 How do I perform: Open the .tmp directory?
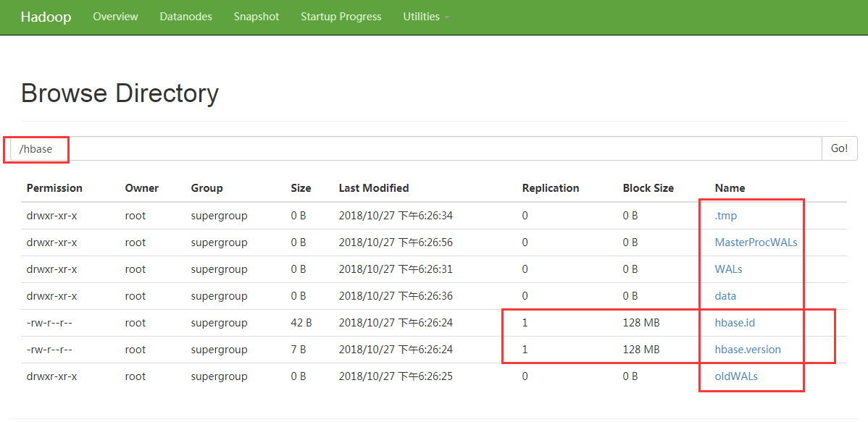pos(726,215)
